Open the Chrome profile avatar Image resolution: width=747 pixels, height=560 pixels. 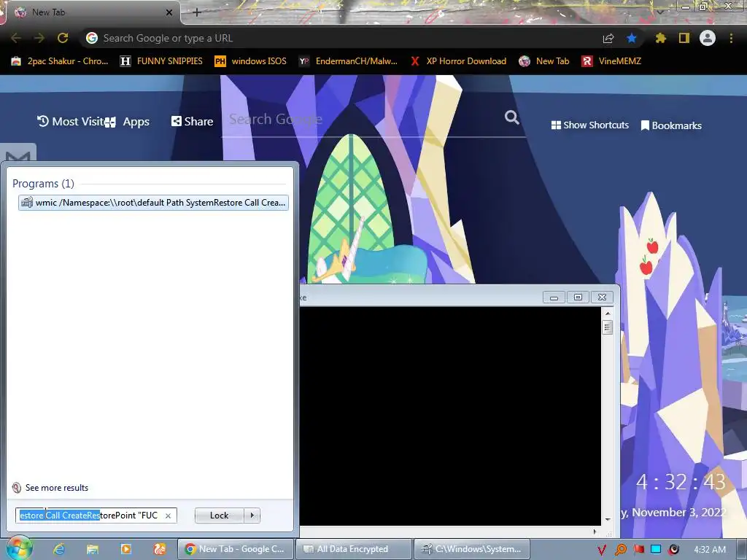pos(708,38)
